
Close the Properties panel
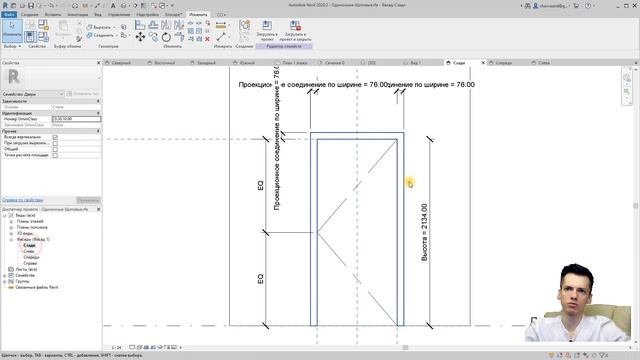[98, 63]
